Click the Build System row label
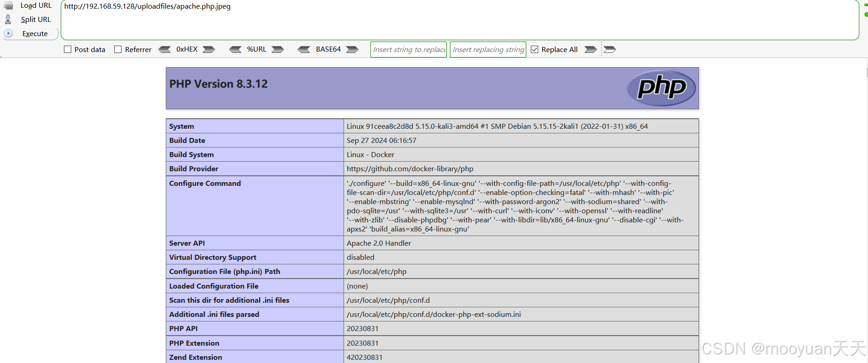The image size is (868, 363). point(191,155)
